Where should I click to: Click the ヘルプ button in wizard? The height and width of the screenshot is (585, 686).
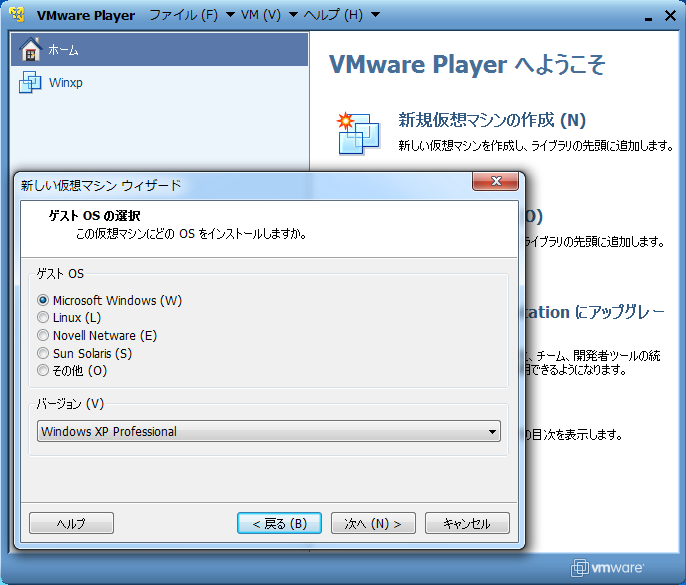tap(71, 523)
